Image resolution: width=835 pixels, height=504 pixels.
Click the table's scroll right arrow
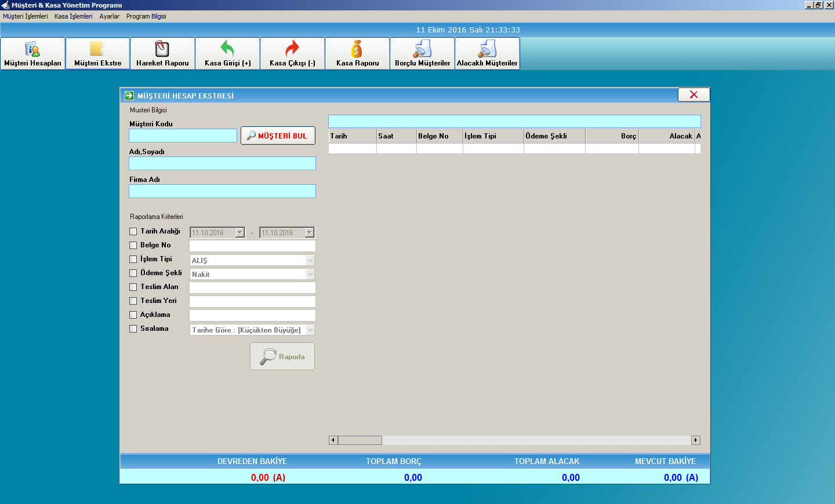[696, 440]
